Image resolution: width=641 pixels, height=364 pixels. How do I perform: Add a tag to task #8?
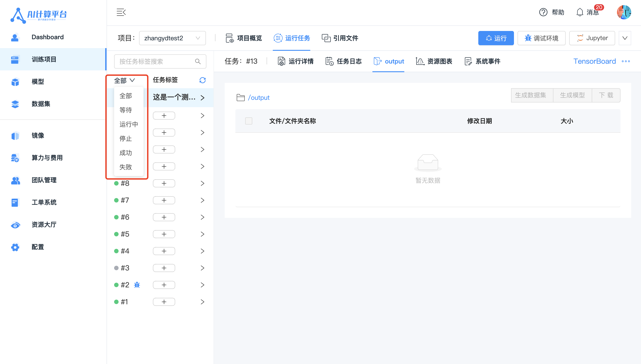click(x=164, y=183)
